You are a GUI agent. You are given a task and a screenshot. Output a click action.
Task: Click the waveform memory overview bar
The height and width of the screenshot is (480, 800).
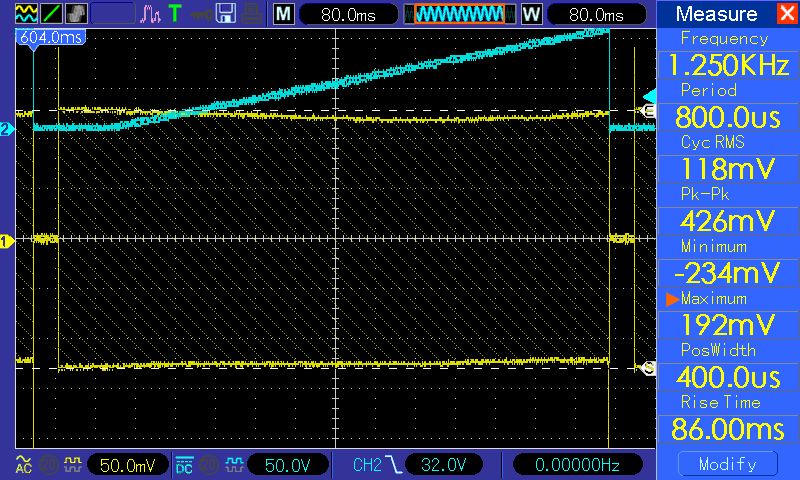click(x=459, y=14)
